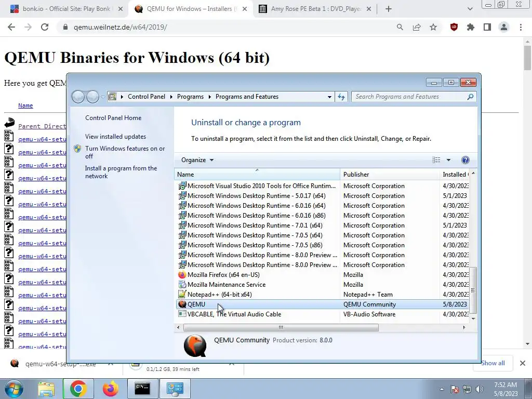The width and height of the screenshot is (532, 399).
Task: Click Control Panel in the breadcrumb path
Action: [146, 97]
